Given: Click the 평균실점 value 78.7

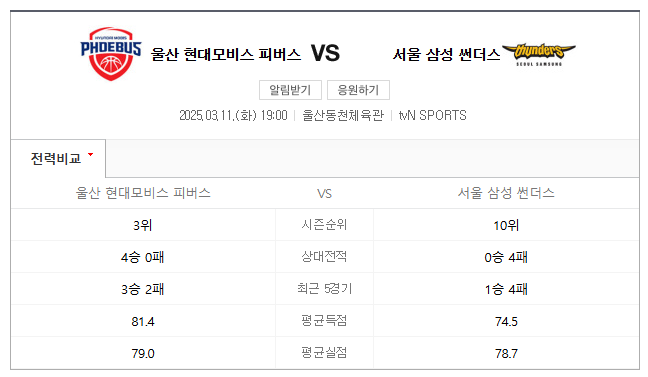Looking at the screenshot, I should [506, 353].
